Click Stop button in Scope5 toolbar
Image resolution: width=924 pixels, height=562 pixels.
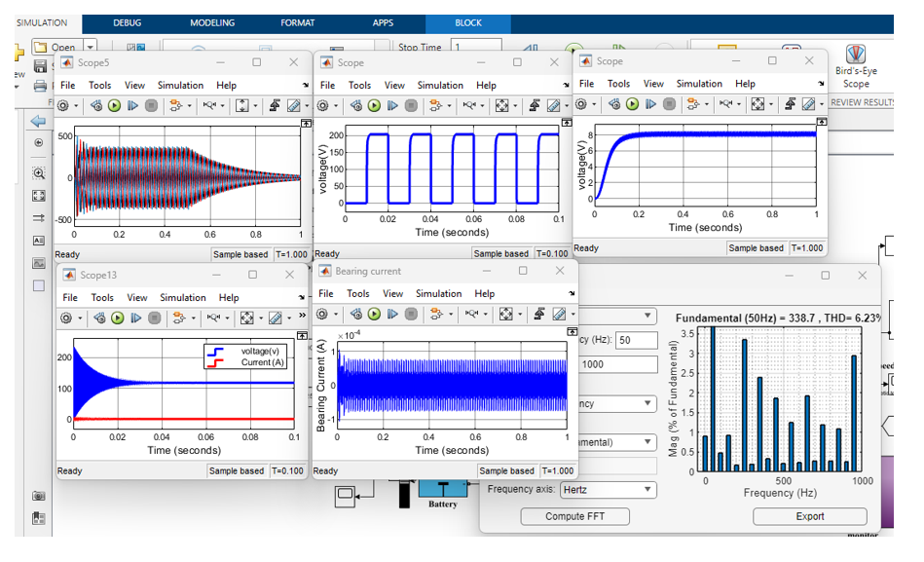(152, 105)
